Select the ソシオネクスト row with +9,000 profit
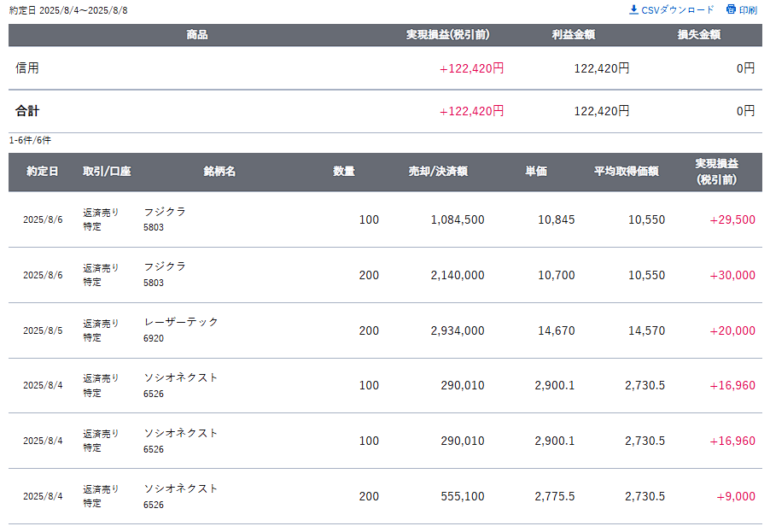This screenshot has height=532, width=770. (x=181, y=488)
